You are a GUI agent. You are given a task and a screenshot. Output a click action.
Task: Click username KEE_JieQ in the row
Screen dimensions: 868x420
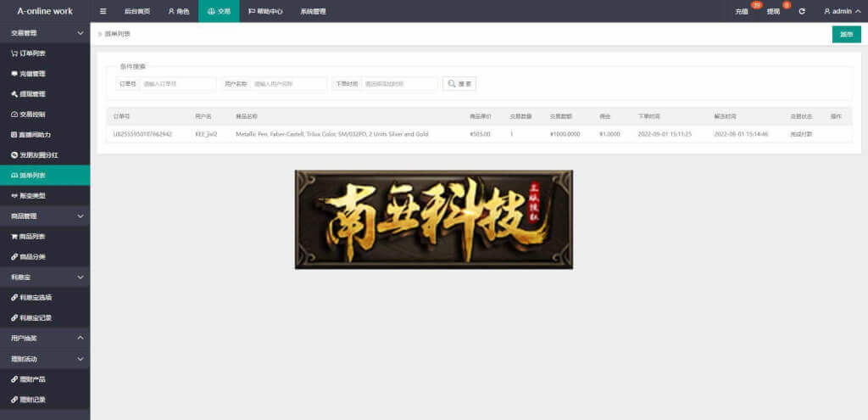206,134
